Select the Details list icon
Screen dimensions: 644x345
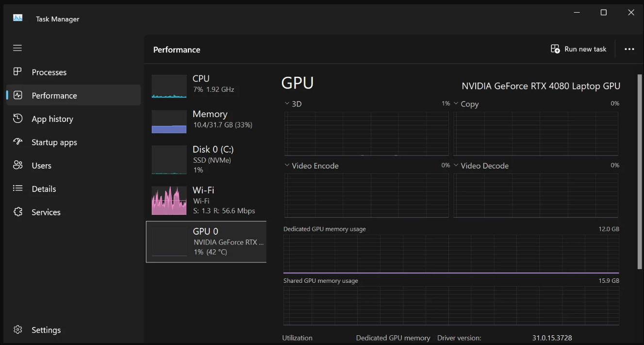click(17, 189)
